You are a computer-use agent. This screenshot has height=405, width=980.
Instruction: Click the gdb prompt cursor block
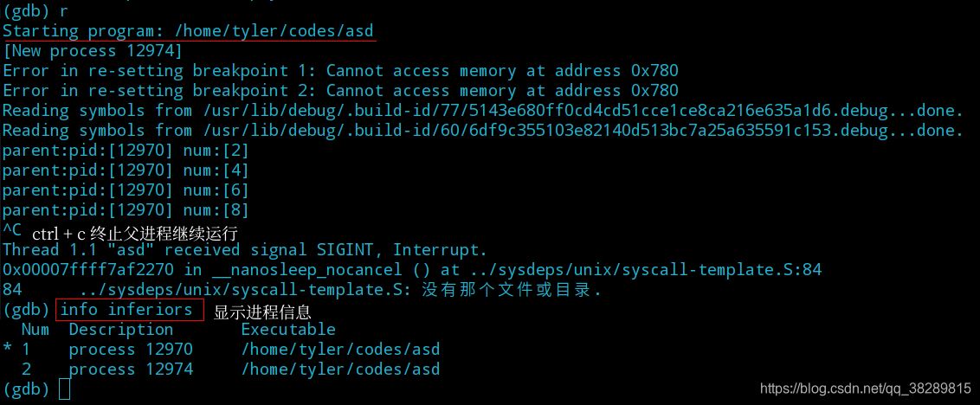(x=64, y=389)
